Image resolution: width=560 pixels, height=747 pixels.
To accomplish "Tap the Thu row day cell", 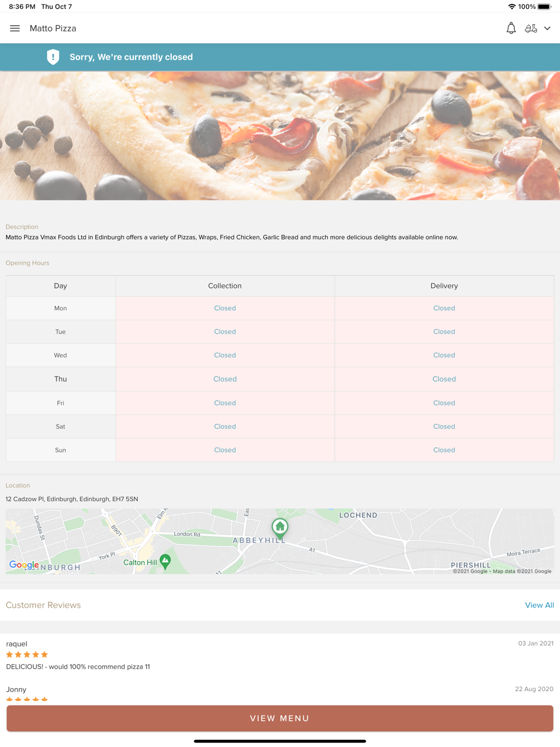I will point(60,379).
